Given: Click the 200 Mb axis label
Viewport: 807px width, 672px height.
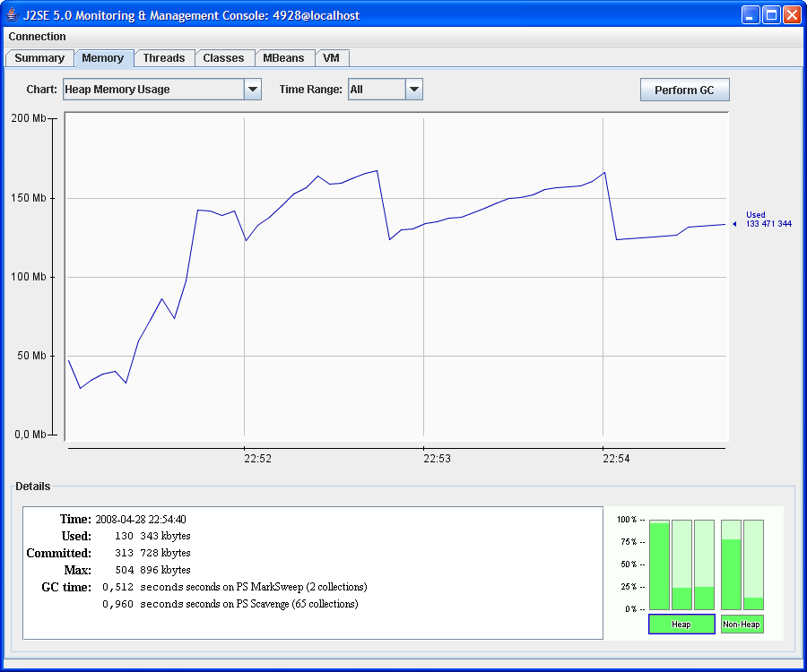Looking at the screenshot, I should (29, 118).
